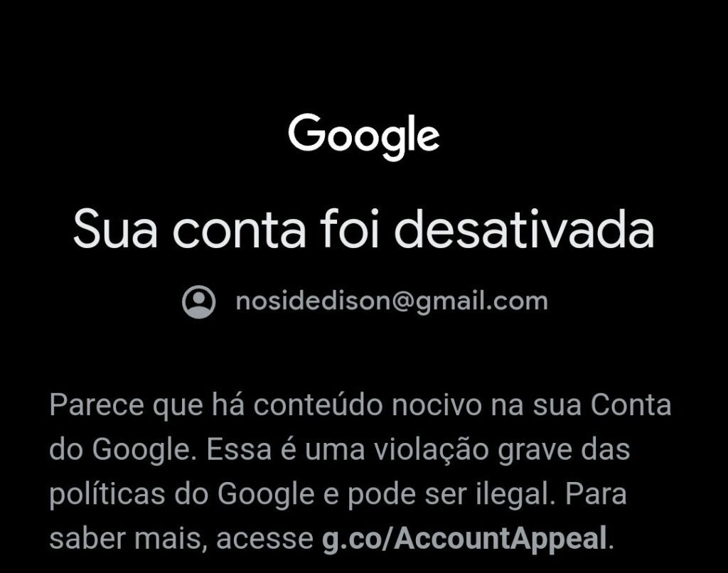Click 'Conta' ending the first paragraph line

[631, 405]
